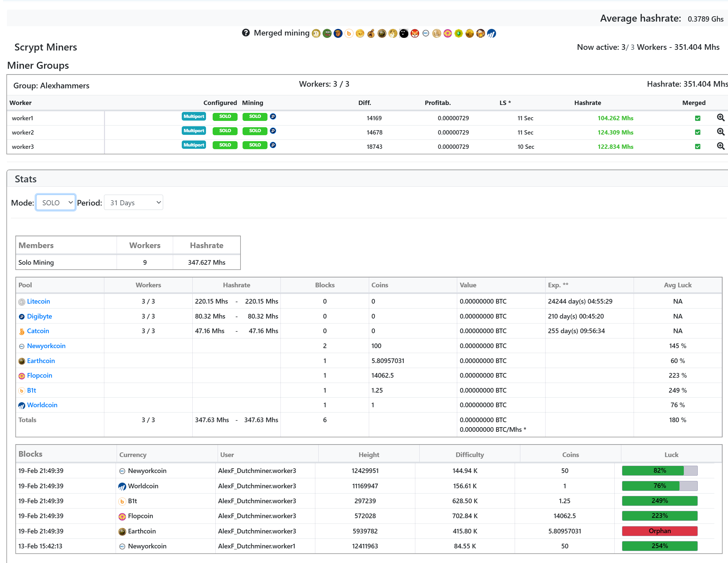Open worker3 details magnifier icon
The width and height of the screenshot is (728, 563).
pos(720,146)
